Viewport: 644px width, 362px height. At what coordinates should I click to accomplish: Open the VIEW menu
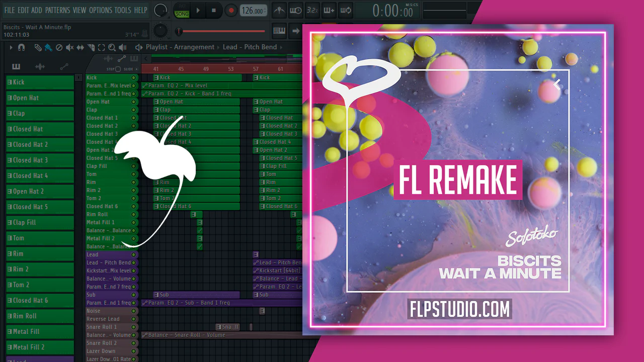coord(79,10)
